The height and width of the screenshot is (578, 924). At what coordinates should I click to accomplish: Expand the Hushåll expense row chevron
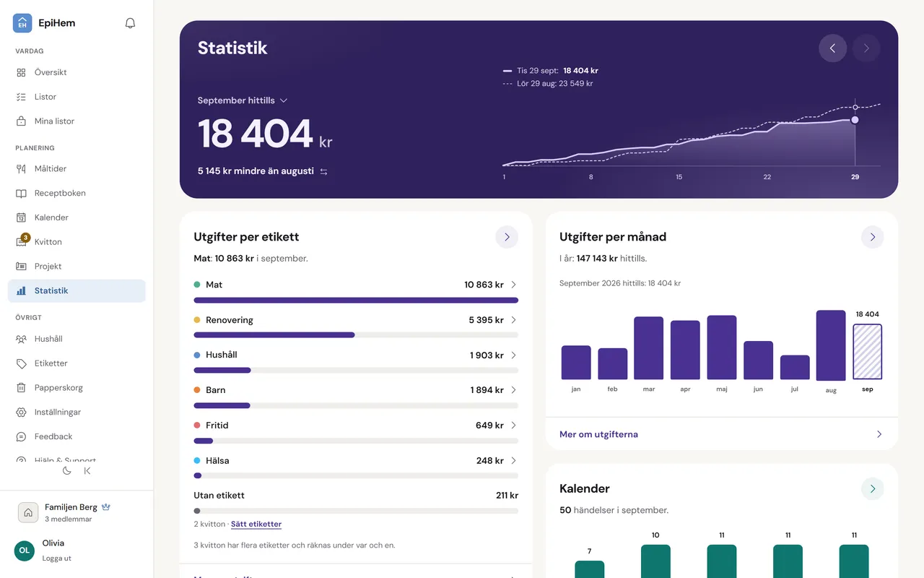pos(513,355)
